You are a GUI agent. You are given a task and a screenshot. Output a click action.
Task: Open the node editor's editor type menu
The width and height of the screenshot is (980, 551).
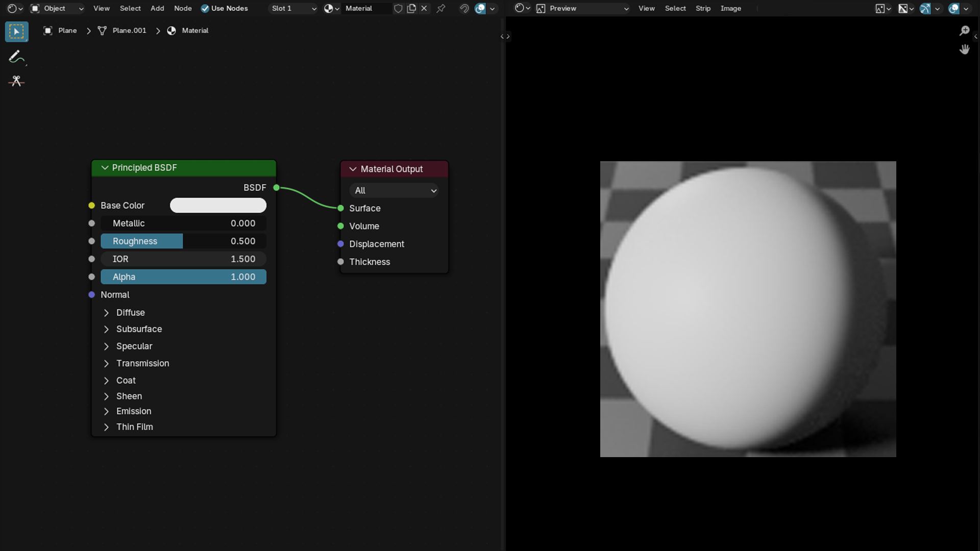click(x=15, y=8)
